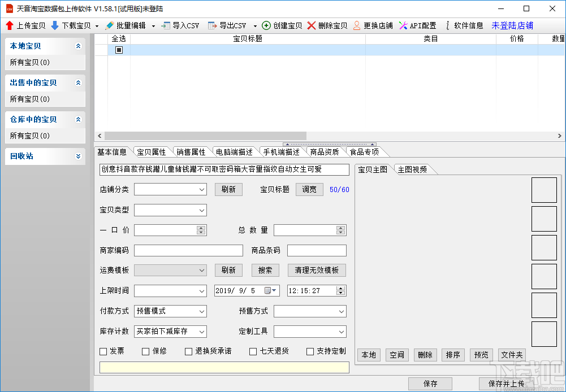Select 所有宝贝(0) under 本地宝贝

29,62
